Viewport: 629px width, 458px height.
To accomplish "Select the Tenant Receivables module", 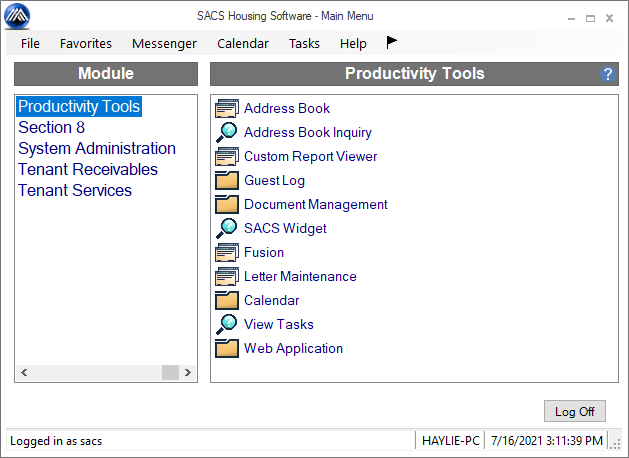I will (88, 169).
